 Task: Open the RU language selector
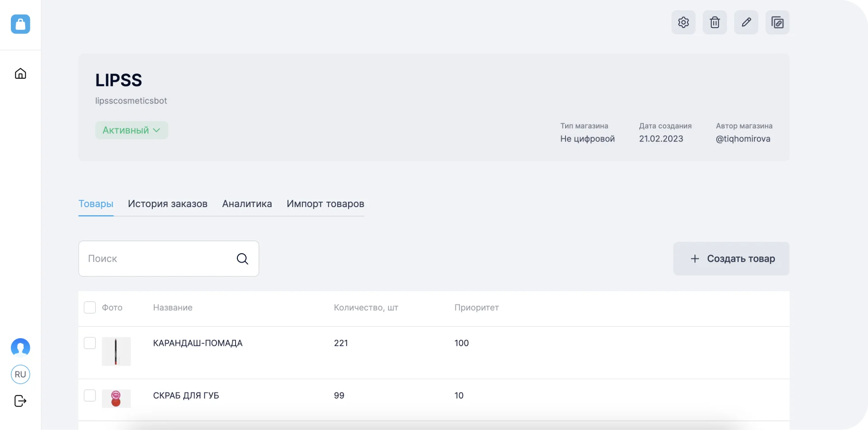pos(20,374)
